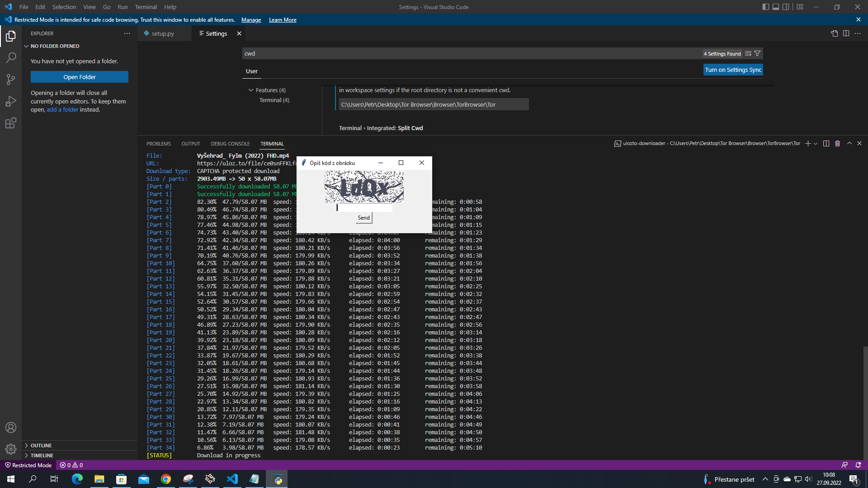Screen dimensions: 868x488
Task: Open Run and Debug in the activity bar
Action: [x=11, y=101]
